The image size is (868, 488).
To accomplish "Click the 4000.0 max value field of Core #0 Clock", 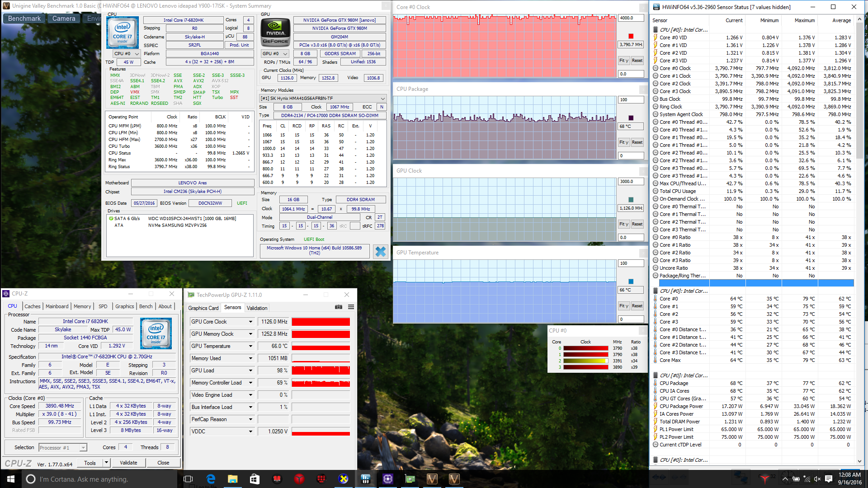I will coord(630,18).
